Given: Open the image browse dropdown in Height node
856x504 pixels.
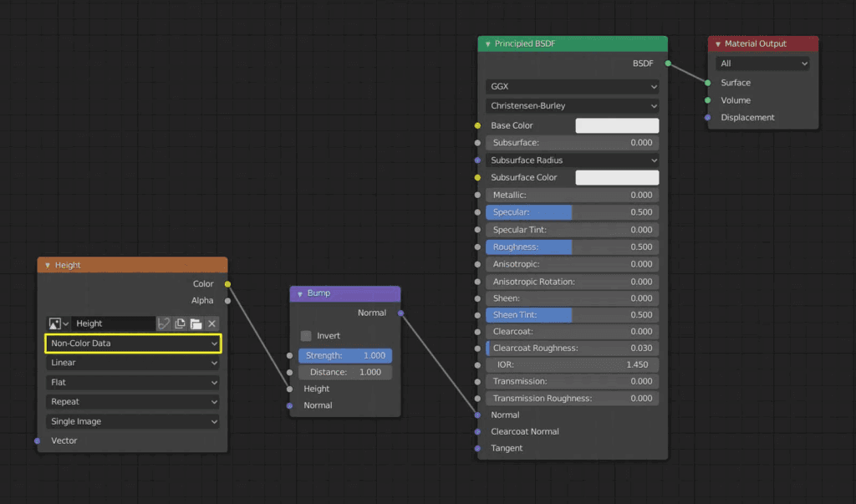Looking at the screenshot, I should coord(59,323).
